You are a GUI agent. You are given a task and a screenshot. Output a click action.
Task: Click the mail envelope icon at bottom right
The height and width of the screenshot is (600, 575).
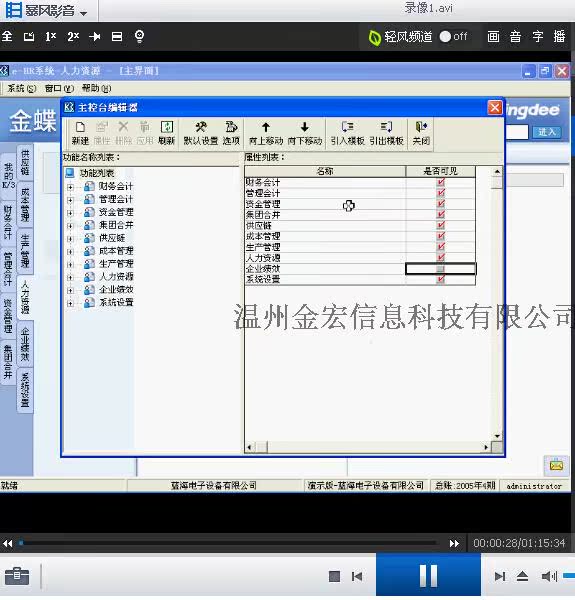pyautogui.click(x=556, y=465)
